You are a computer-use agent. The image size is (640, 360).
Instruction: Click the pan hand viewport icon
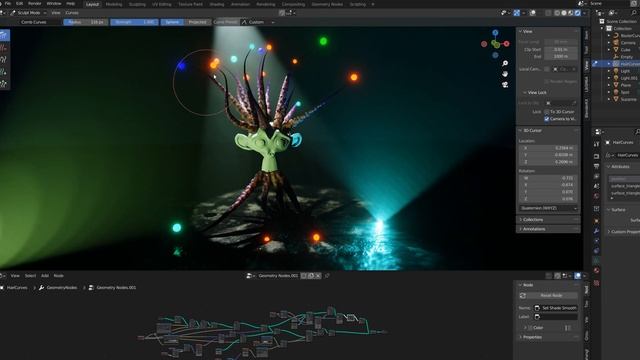coord(505,74)
